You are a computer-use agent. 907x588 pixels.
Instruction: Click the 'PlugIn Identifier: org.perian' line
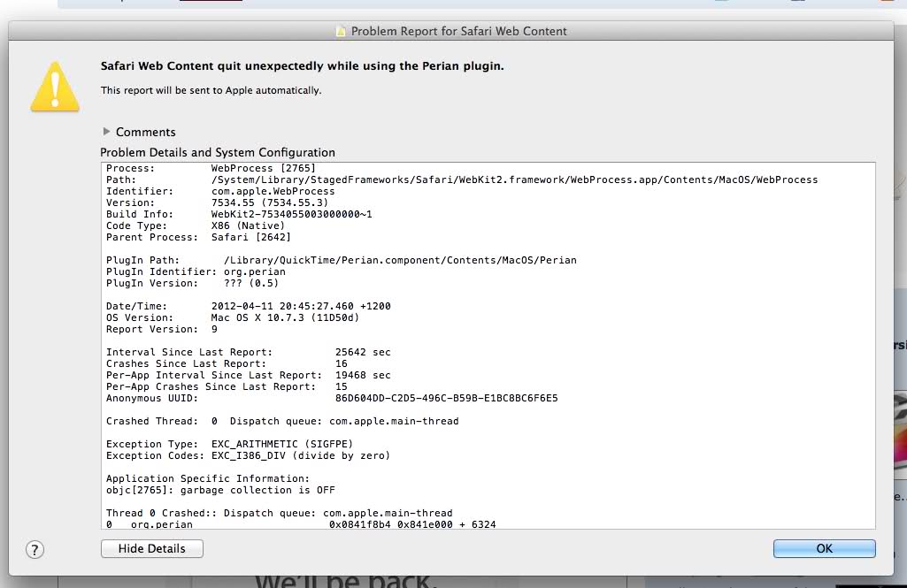point(196,271)
